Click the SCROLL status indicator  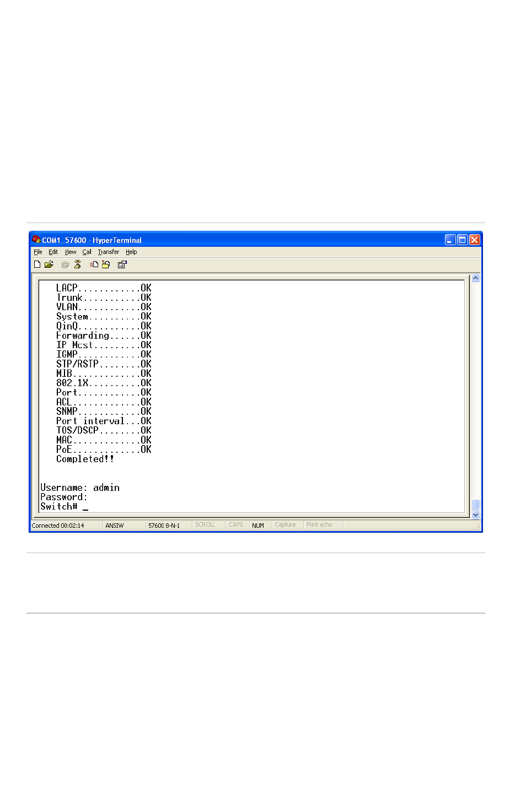pos(205,525)
